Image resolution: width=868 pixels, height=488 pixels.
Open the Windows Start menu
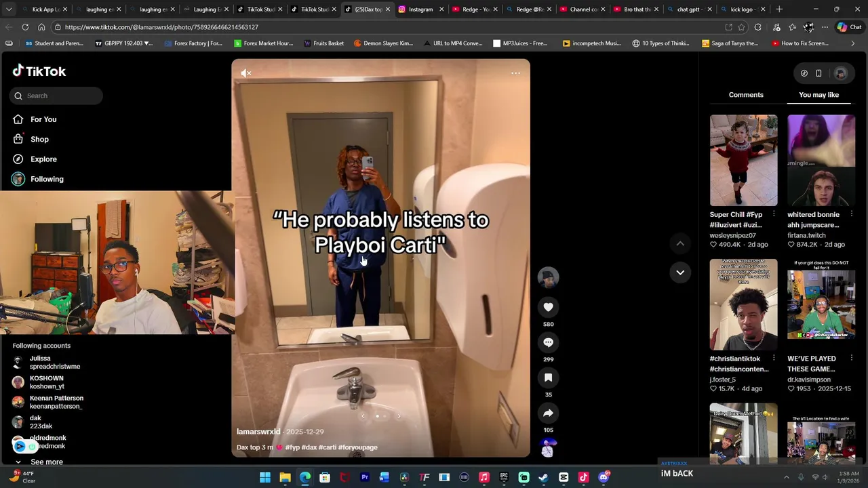tap(265, 478)
